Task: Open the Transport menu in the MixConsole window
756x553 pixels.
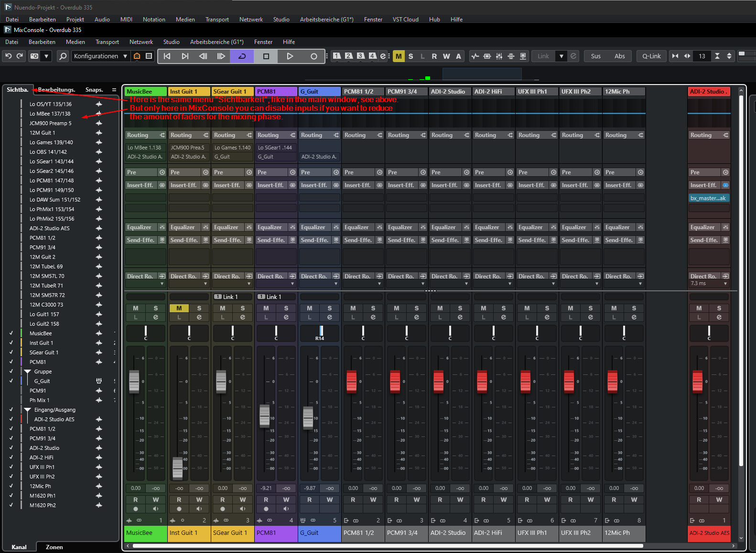Action: pos(107,42)
